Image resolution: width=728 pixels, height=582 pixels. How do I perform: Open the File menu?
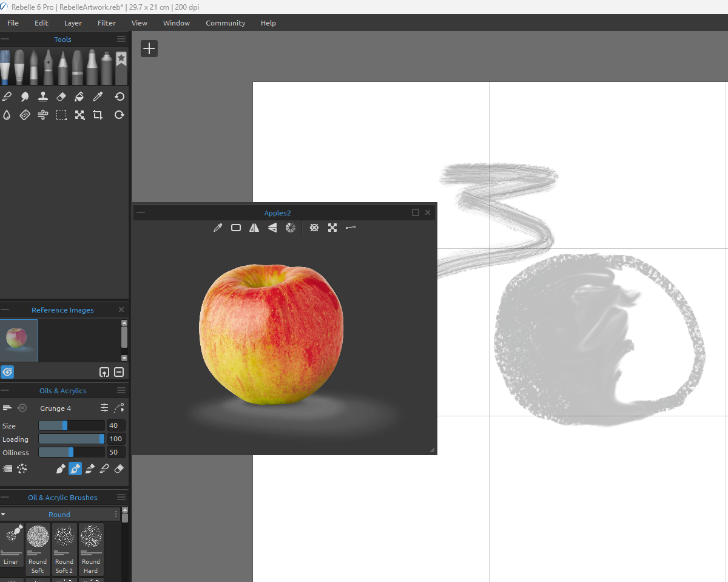[x=13, y=23]
